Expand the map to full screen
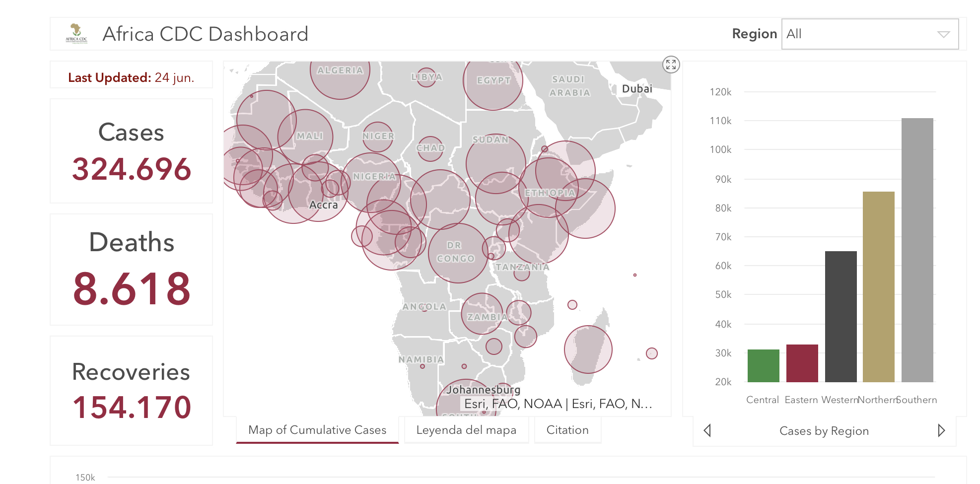The width and height of the screenshot is (980, 484). click(x=671, y=65)
